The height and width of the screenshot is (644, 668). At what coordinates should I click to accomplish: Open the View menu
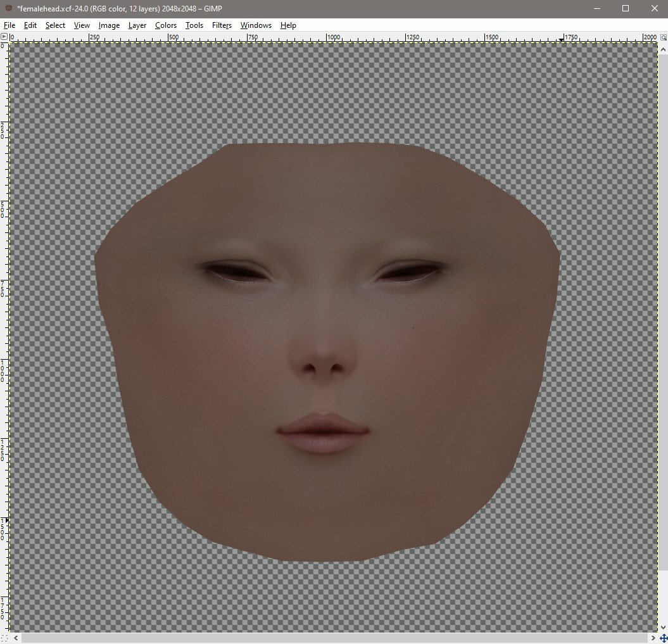click(82, 25)
